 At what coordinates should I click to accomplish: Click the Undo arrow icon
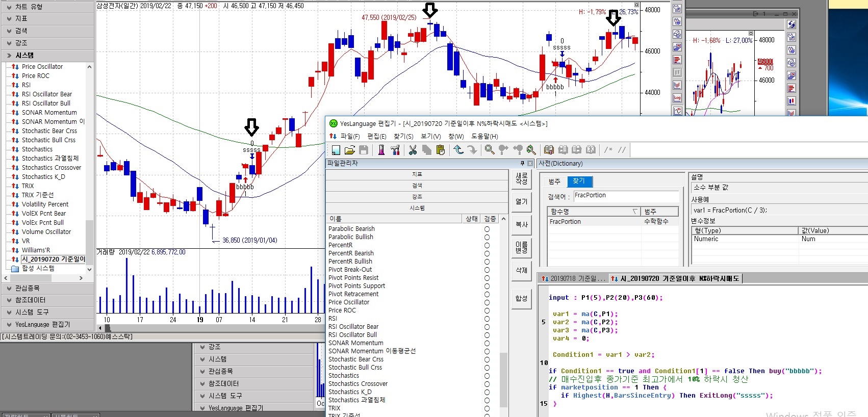pyautogui.click(x=458, y=150)
